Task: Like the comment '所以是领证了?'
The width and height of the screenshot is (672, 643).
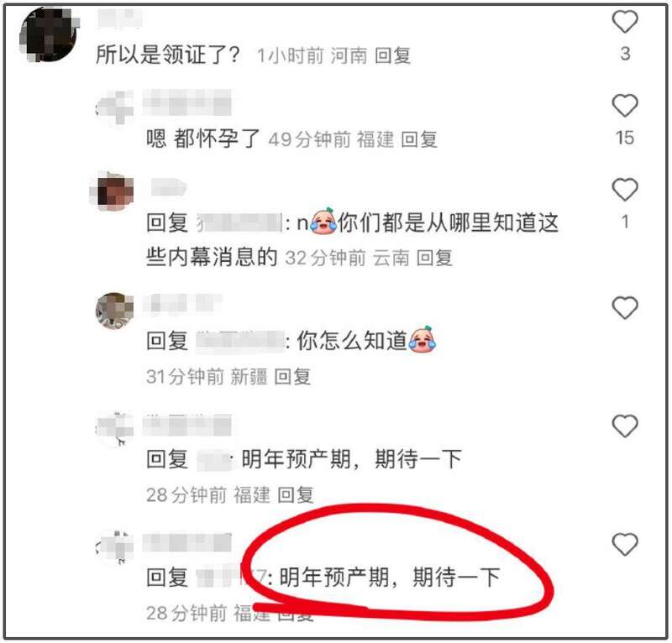Action: click(625, 22)
